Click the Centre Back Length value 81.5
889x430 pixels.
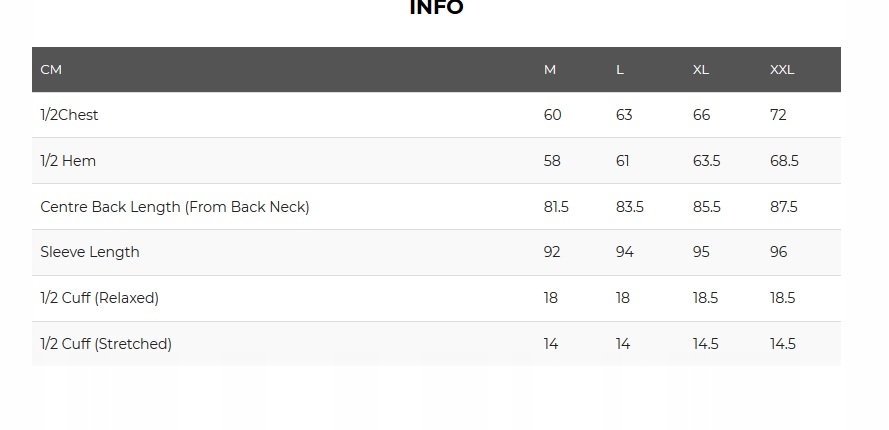point(556,207)
